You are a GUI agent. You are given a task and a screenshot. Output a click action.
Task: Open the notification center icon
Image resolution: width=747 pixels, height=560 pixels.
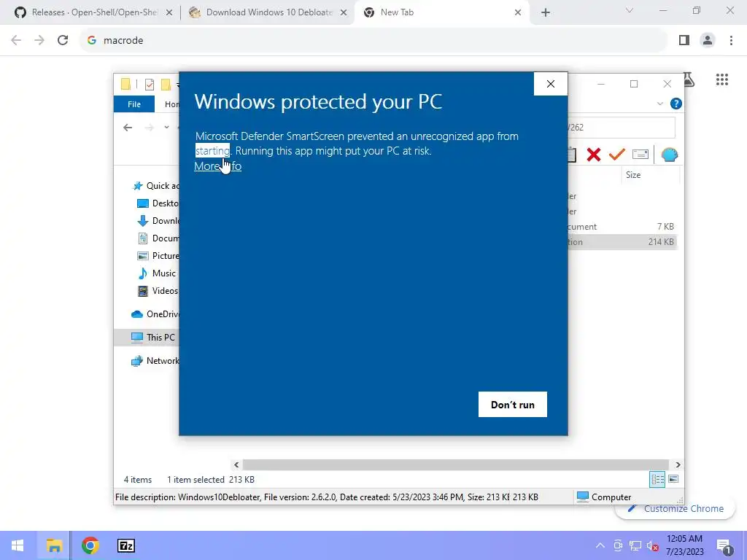tap(724, 546)
